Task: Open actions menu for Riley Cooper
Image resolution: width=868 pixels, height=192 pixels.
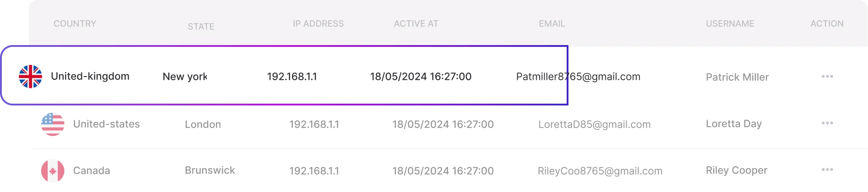Action: (827, 170)
